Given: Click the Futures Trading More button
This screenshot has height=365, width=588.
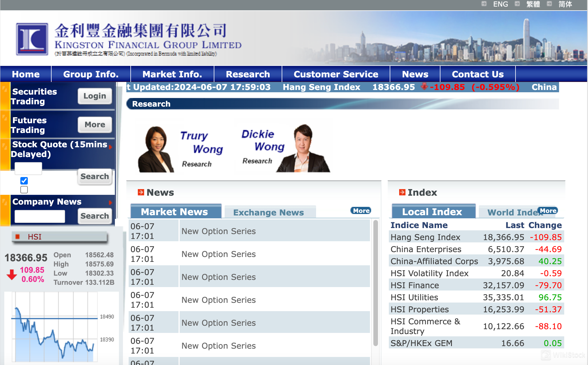Looking at the screenshot, I should [x=95, y=125].
